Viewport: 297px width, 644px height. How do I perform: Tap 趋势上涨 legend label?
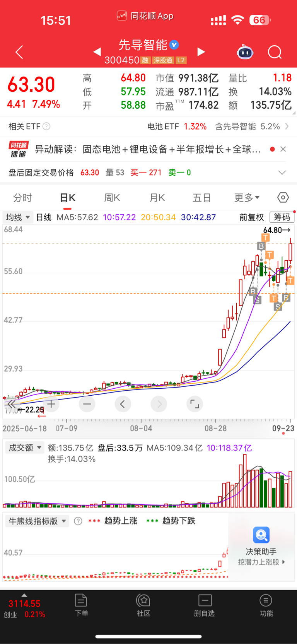pyautogui.click(x=121, y=521)
